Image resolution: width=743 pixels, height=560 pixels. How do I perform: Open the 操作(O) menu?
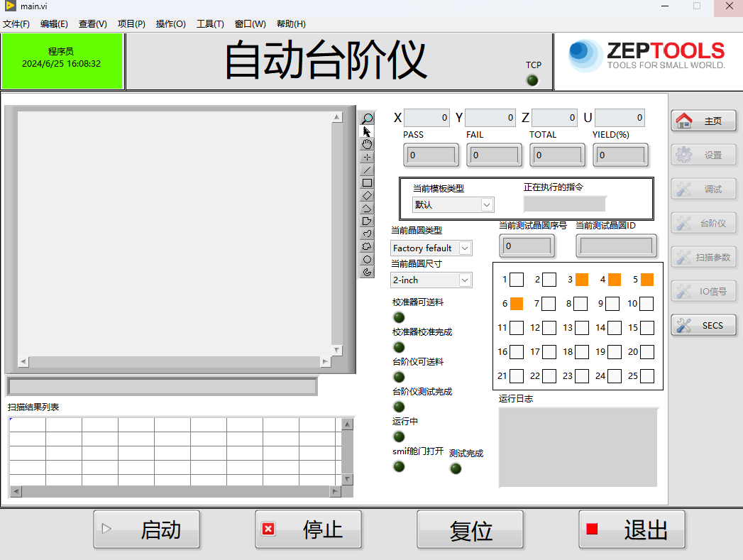pyautogui.click(x=170, y=23)
